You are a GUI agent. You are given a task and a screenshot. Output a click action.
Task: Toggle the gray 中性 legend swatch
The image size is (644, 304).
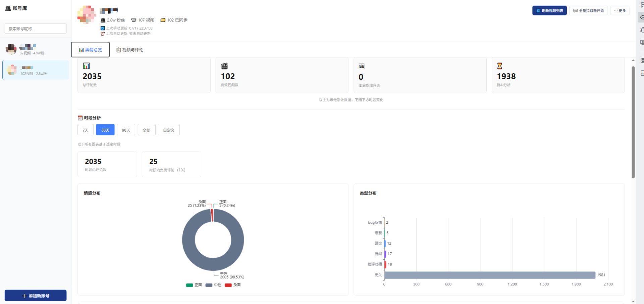(x=209, y=285)
